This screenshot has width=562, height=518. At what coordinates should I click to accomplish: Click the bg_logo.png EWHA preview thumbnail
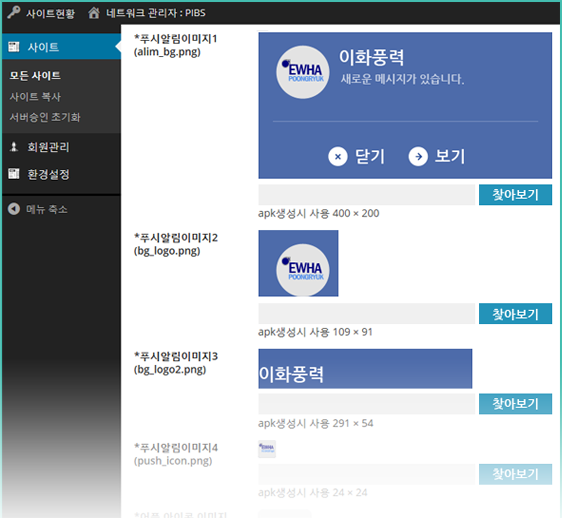pyautogui.click(x=298, y=263)
